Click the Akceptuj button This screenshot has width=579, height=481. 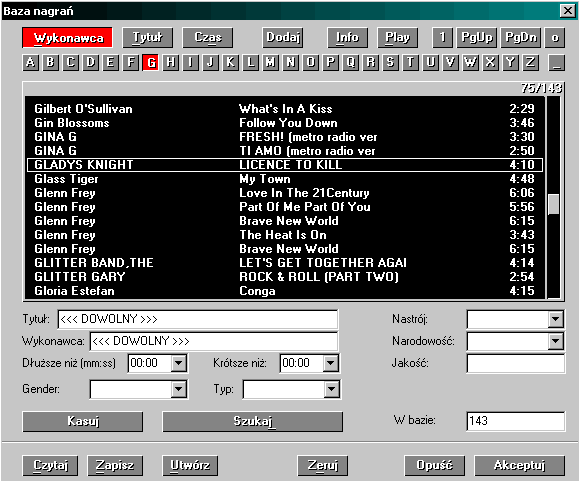click(519, 465)
